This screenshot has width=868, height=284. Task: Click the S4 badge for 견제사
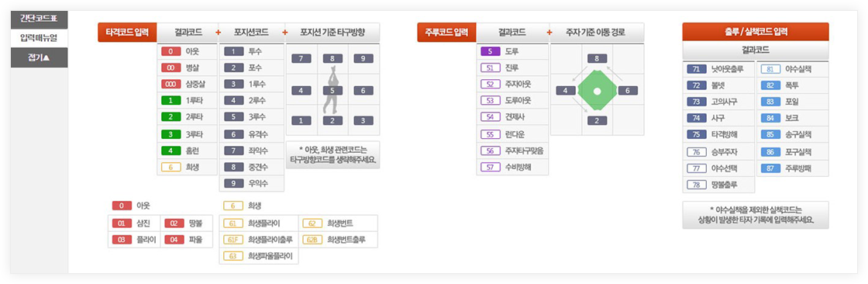(491, 118)
